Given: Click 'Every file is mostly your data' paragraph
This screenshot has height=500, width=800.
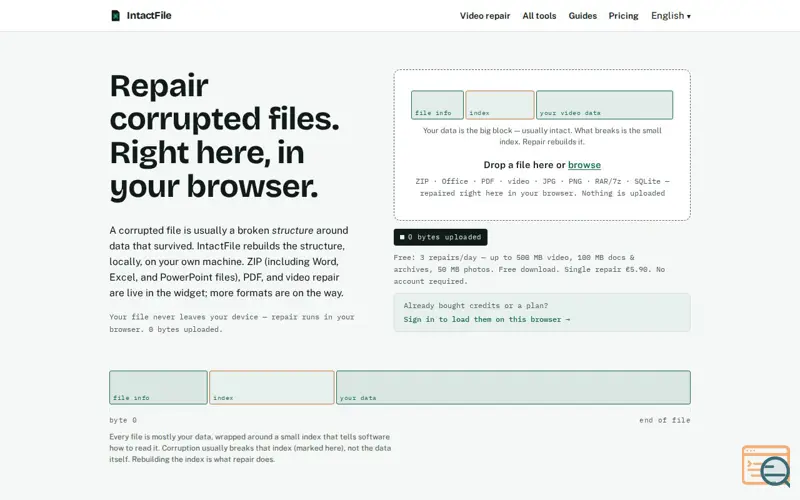Looking at the screenshot, I should (250, 448).
